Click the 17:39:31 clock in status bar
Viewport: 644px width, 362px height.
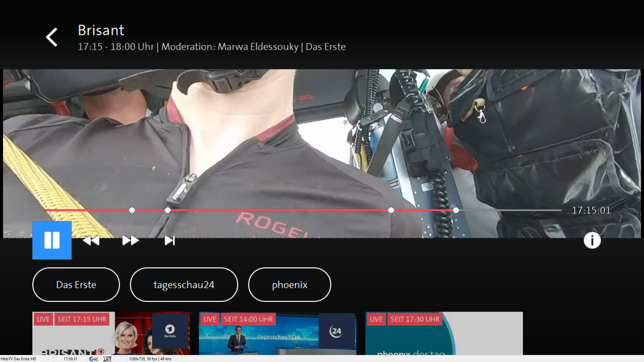70,359
